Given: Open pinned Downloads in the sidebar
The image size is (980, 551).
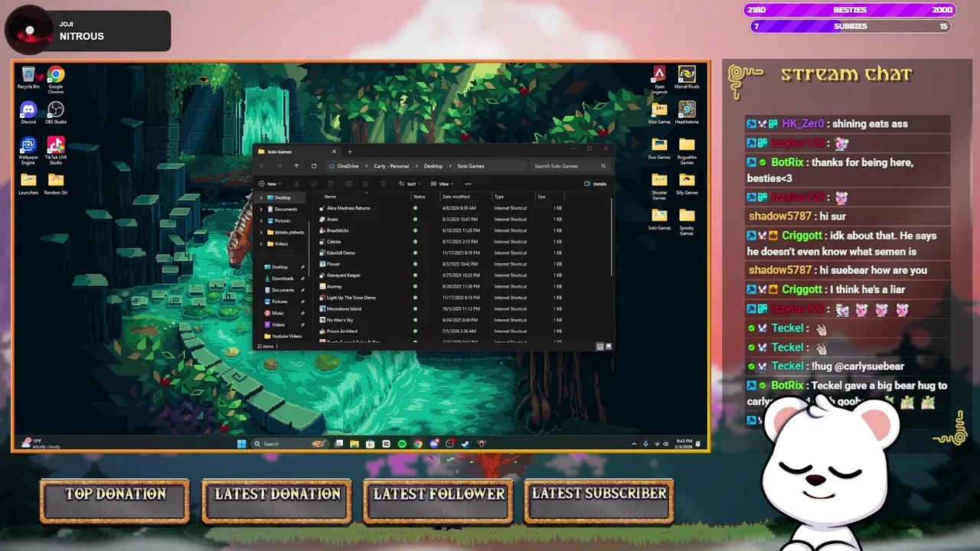Looking at the screenshot, I should [x=283, y=279].
